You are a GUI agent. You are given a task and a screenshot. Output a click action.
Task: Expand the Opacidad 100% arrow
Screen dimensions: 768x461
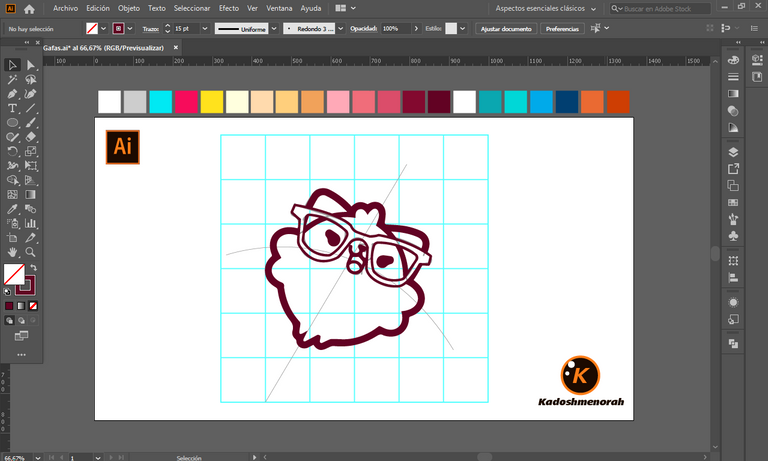[416, 28]
